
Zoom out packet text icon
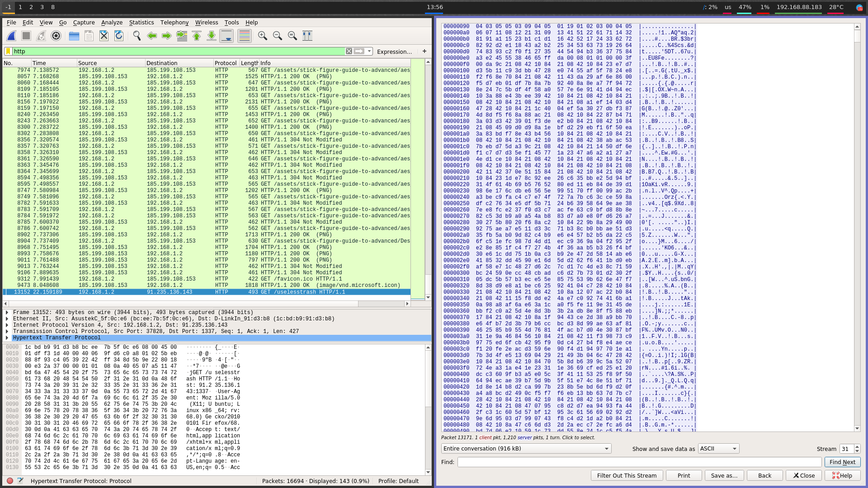[x=278, y=36]
